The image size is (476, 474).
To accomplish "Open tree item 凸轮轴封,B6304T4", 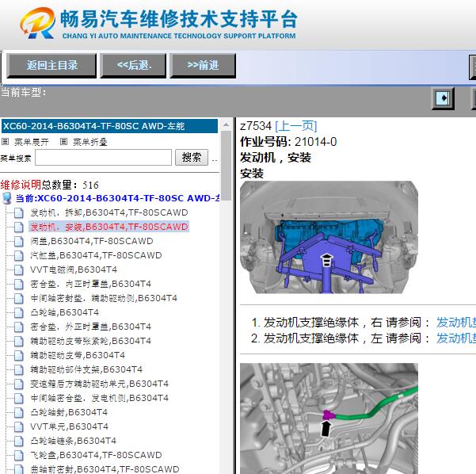I will tap(69, 413).
